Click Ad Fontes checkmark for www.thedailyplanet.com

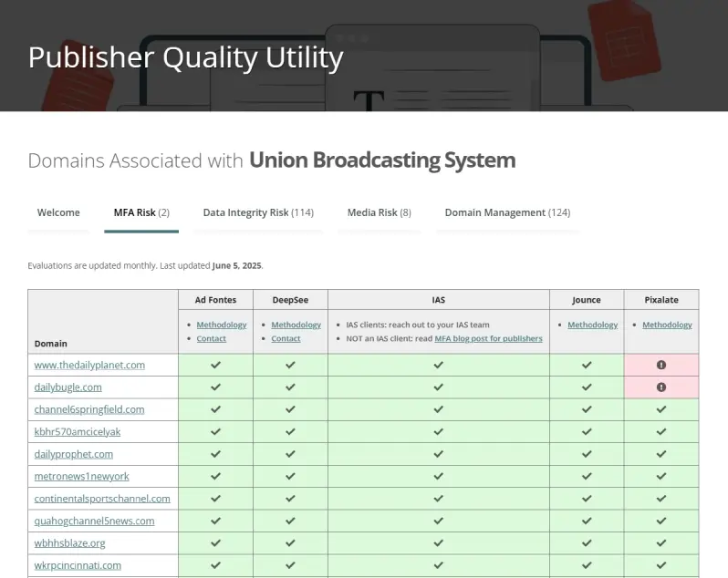(x=215, y=365)
